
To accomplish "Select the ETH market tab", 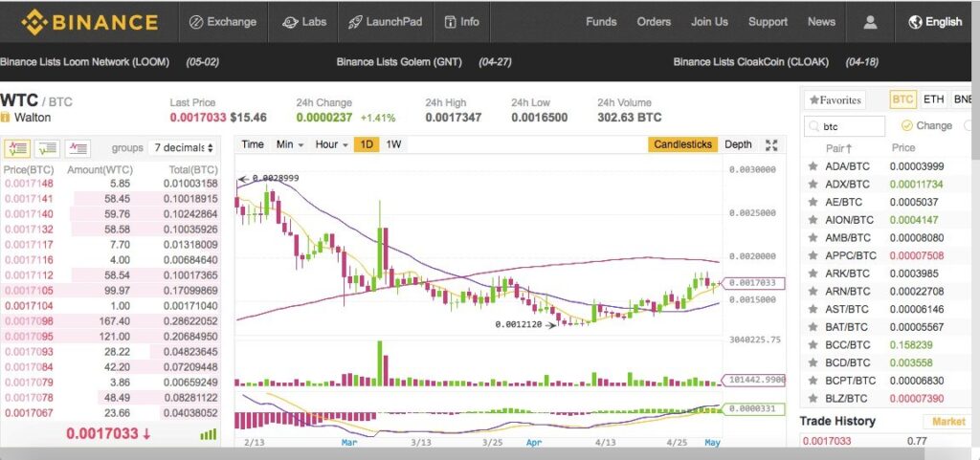I will click(x=933, y=99).
